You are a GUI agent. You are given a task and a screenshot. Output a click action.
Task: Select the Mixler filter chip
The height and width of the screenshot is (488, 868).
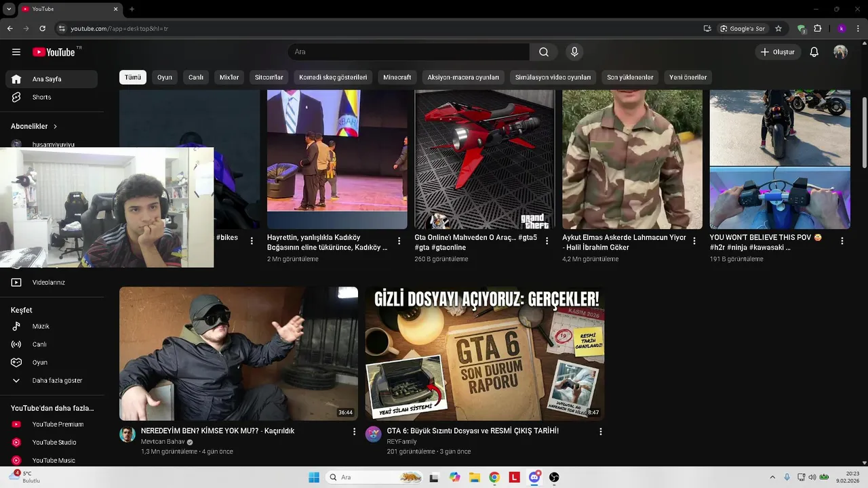229,77
